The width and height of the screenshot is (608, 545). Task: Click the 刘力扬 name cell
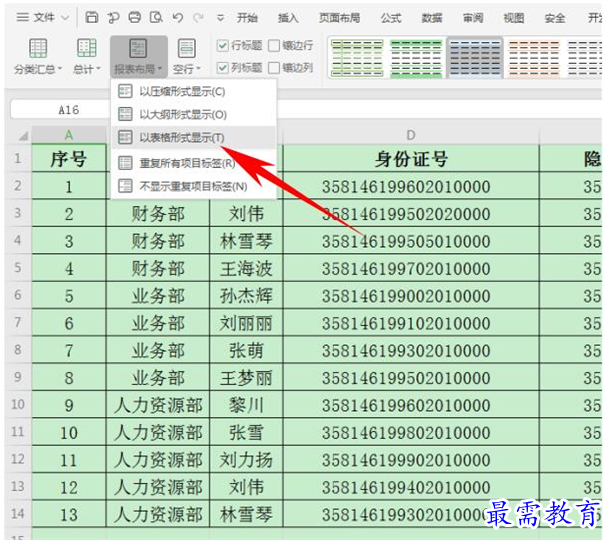(x=246, y=459)
